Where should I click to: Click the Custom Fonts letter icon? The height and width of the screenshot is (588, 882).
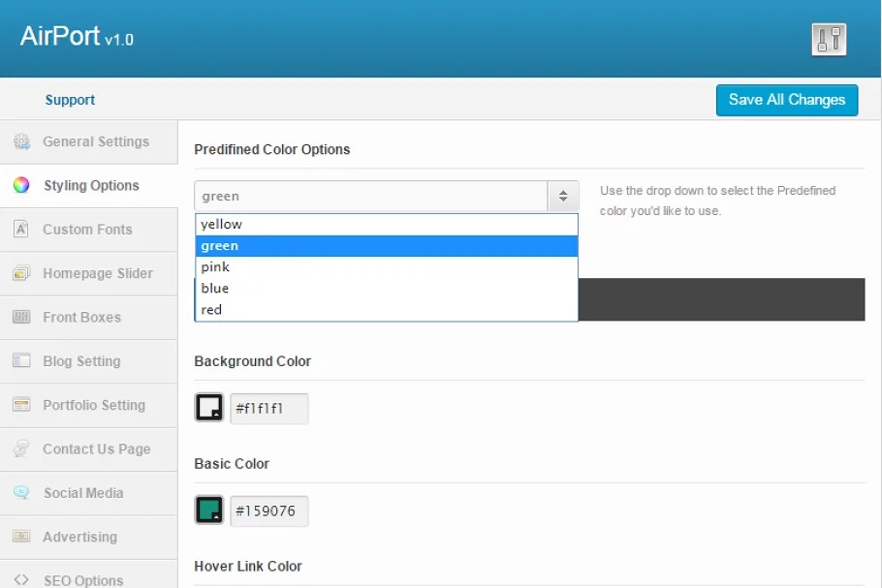coord(21,230)
